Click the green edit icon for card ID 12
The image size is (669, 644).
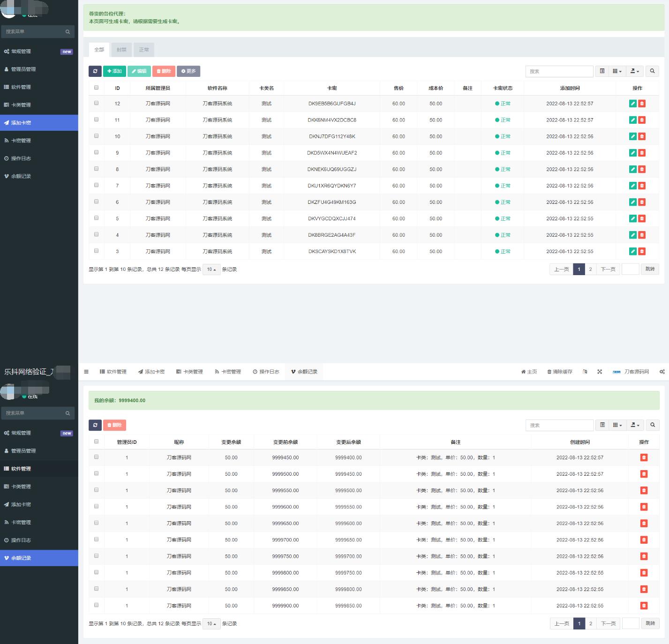click(x=632, y=104)
